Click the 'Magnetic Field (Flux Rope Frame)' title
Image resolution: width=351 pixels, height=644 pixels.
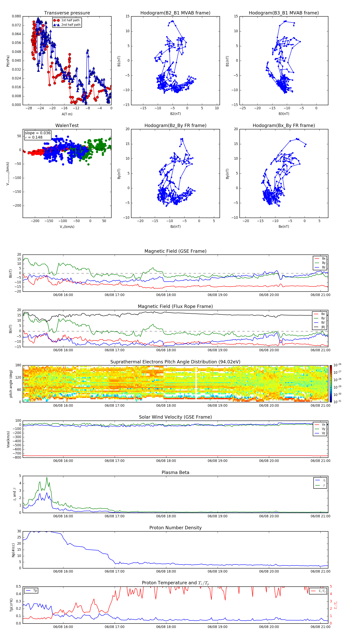pyautogui.click(x=175, y=307)
